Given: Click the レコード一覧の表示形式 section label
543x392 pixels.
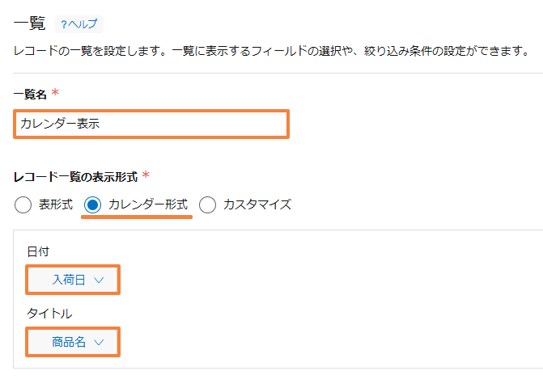Looking at the screenshot, I should 75,177.
